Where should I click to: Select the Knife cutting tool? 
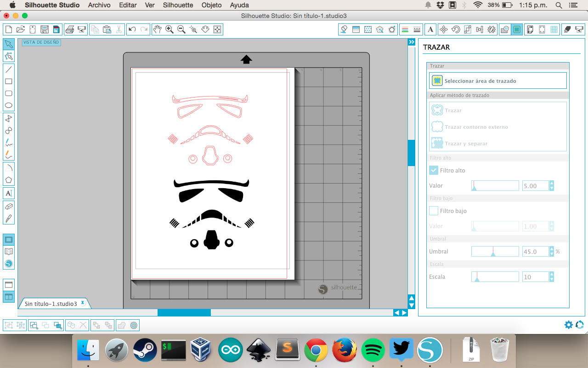(x=9, y=218)
